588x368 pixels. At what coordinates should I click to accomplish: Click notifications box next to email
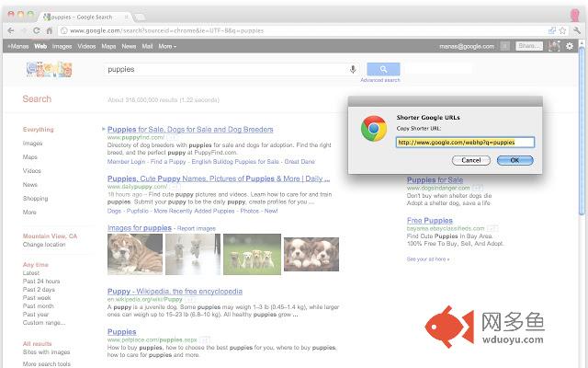click(x=504, y=46)
